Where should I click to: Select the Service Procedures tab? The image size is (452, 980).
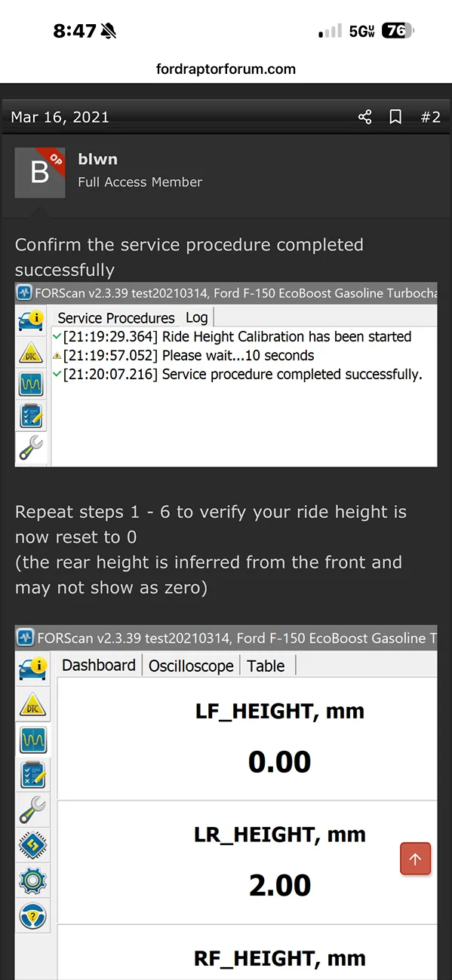pos(116,317)
